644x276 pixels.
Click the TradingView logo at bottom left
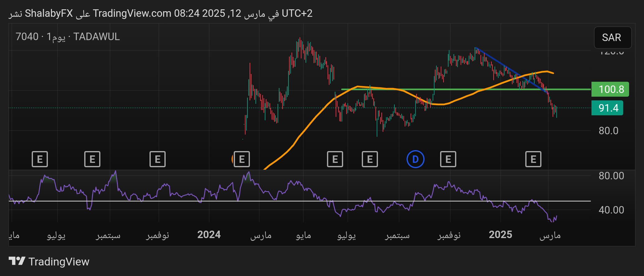point(49,261)
